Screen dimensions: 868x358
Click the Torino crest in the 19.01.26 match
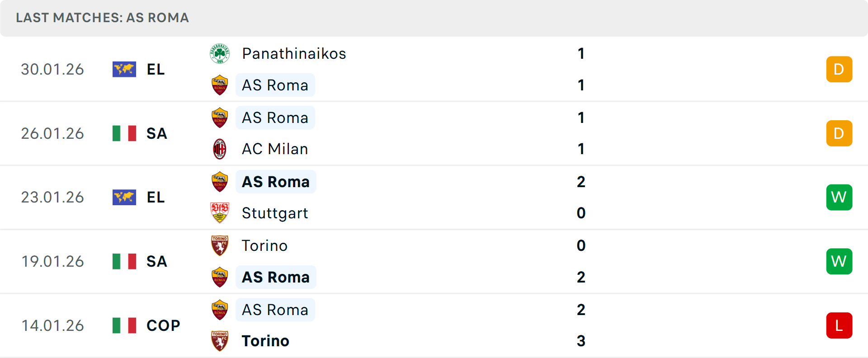(x=220, y=245)
